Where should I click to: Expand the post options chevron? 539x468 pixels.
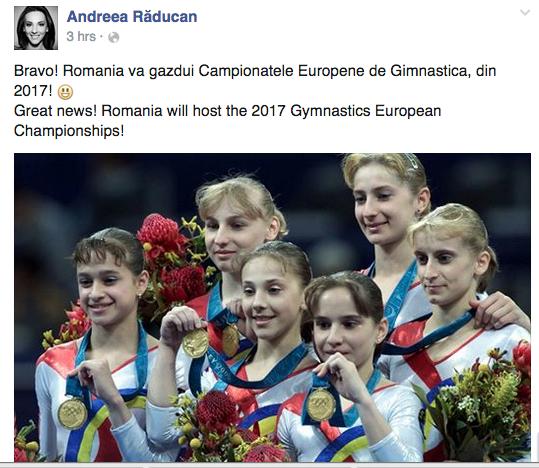[x=525, y=13]
